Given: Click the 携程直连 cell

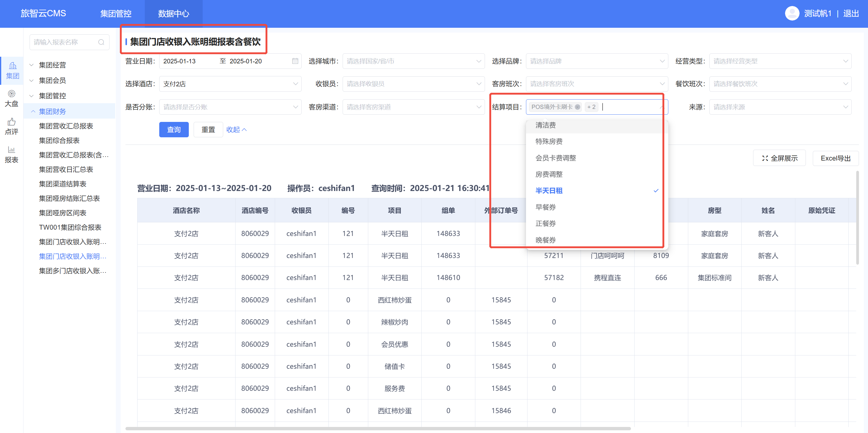Looking at the screenshot, I should pyautogui.click(x=607, y=278).
